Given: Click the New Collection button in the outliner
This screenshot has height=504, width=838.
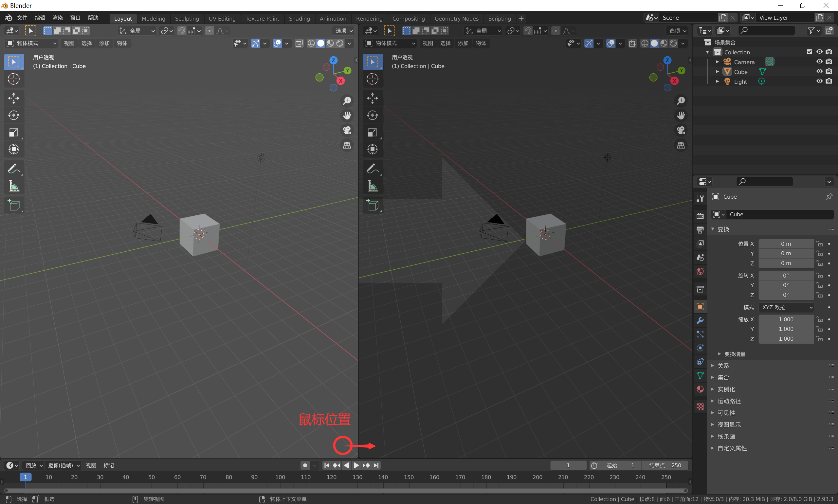Looking at the screenshot, I should click(x=829, y=30).
